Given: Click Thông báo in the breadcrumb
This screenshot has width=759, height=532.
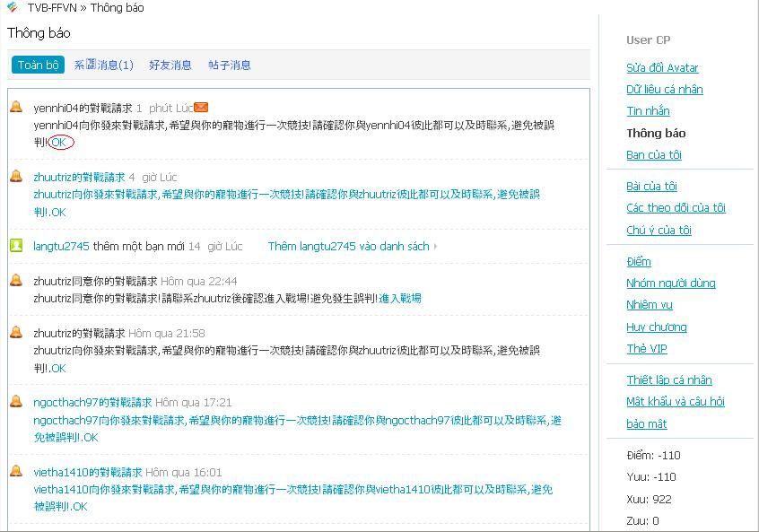Looking at the screenshot, I should [118, 8].
